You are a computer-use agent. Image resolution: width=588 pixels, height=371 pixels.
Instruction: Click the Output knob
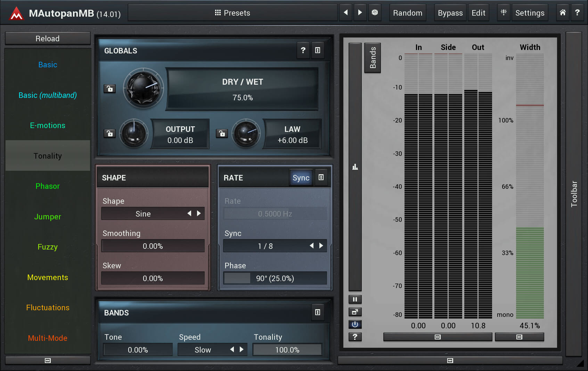click(133, 133)
